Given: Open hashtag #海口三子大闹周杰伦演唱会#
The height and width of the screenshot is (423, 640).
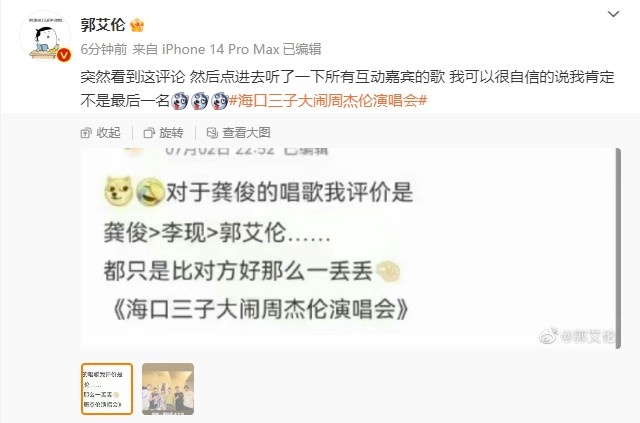Looking at the screenshot, I should click(x=328, y=100).
